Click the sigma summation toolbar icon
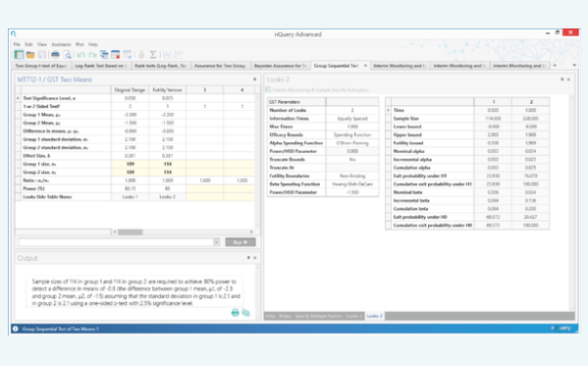Screen dimensions: 588x366 (153, 55)
